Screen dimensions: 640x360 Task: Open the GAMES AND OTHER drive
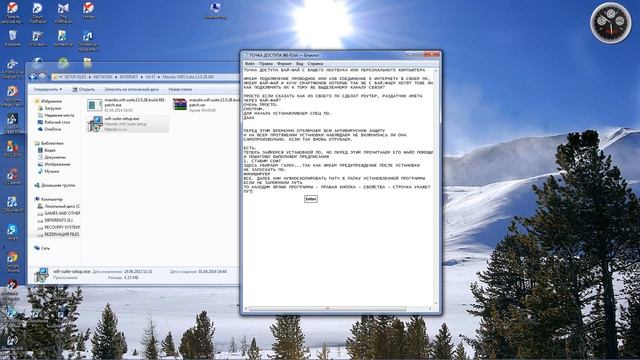click(59, 213)
